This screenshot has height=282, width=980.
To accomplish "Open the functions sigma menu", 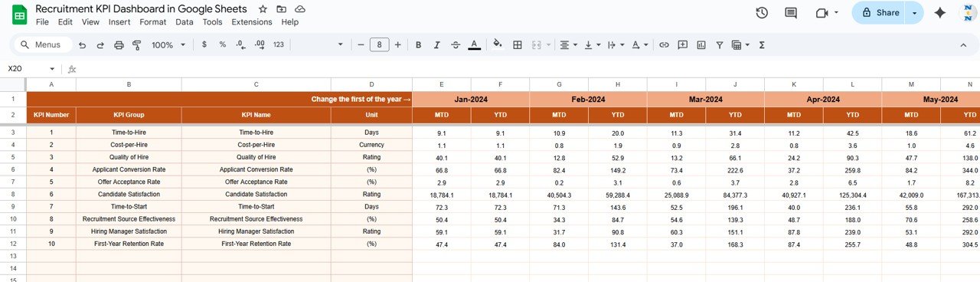I will tap(762, 45).
